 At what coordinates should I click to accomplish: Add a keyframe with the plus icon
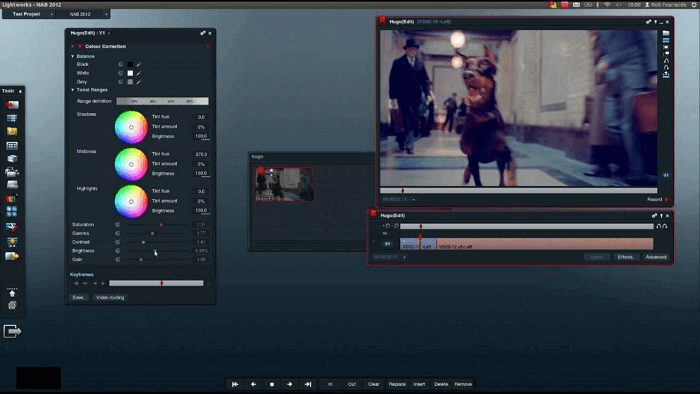(76, 283)
